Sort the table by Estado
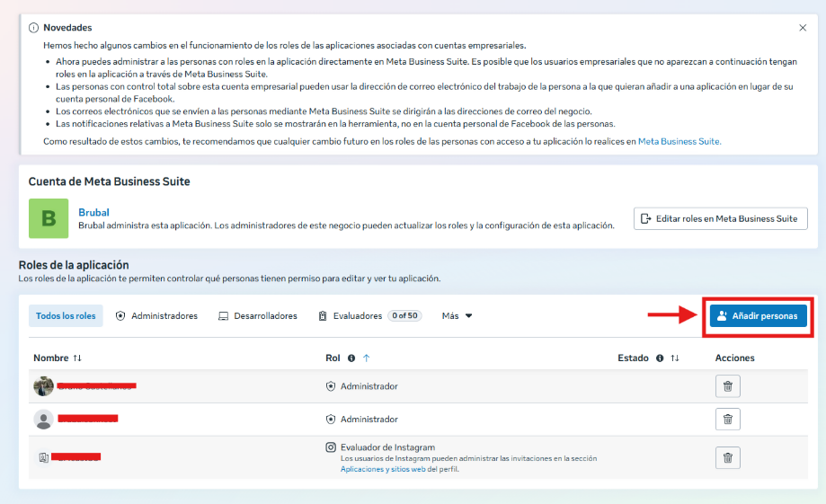 pos(675,358)
